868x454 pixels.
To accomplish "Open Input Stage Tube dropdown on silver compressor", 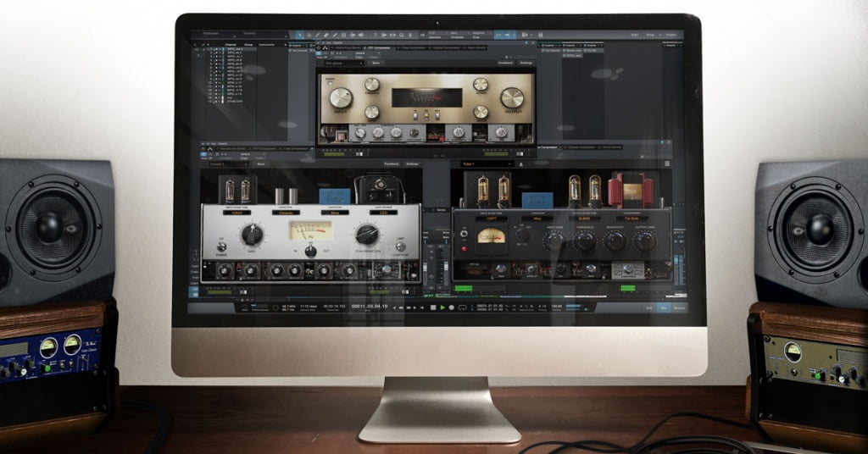I will click(236, 213).
